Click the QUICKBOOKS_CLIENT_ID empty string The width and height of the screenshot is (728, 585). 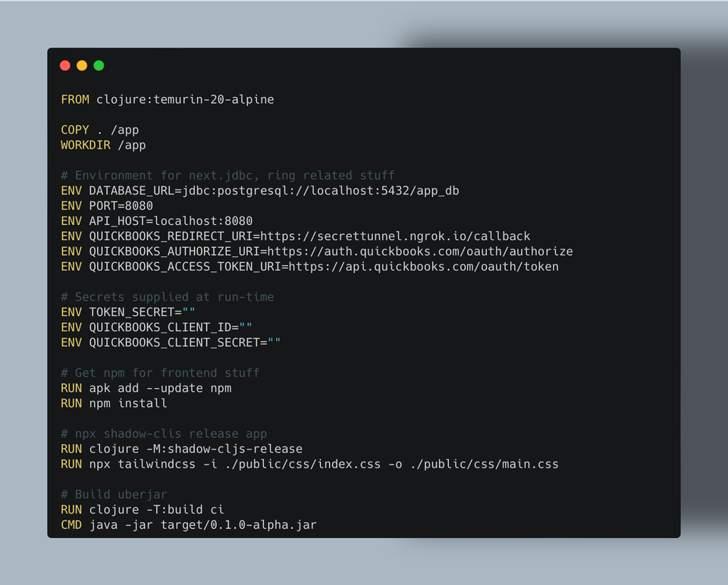[246, 327]
